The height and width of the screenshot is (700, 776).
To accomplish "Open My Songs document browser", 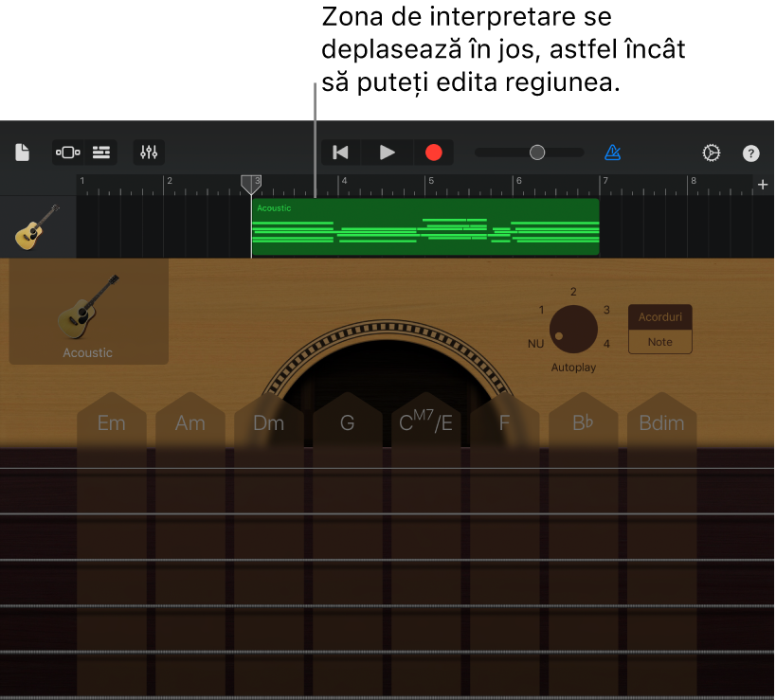I will [x=23, y=153].
